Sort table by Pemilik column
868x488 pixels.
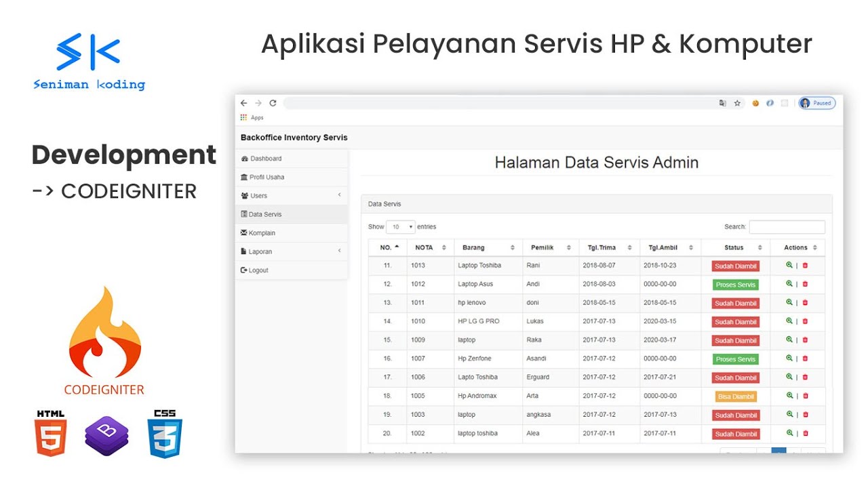coord(550,247)
